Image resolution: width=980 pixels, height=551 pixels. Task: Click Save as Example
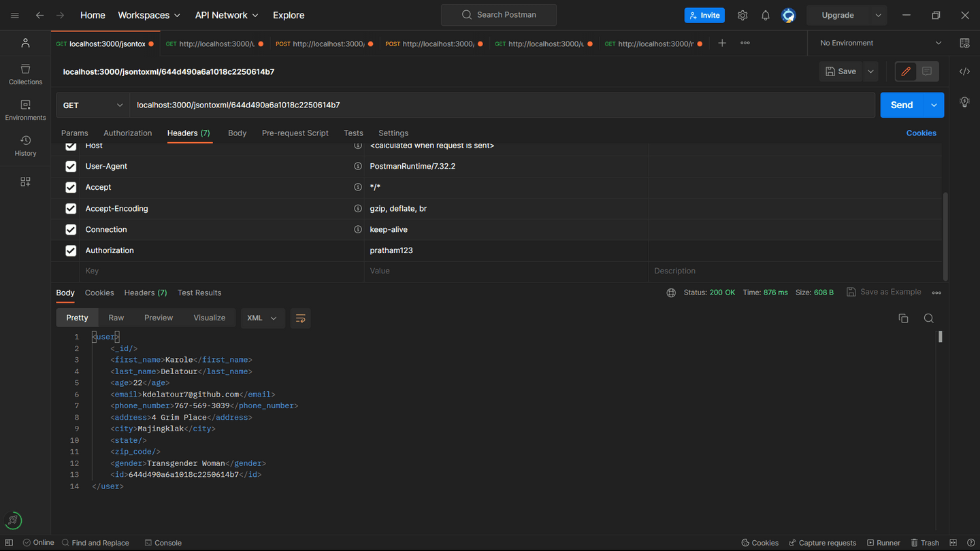click(x=884, y=292)
